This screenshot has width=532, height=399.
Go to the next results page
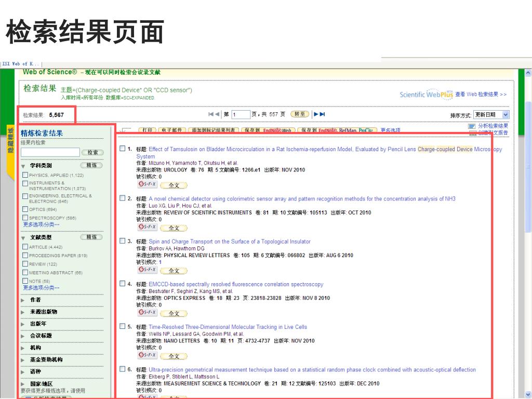pyautogui.click(x=316, y=114)
